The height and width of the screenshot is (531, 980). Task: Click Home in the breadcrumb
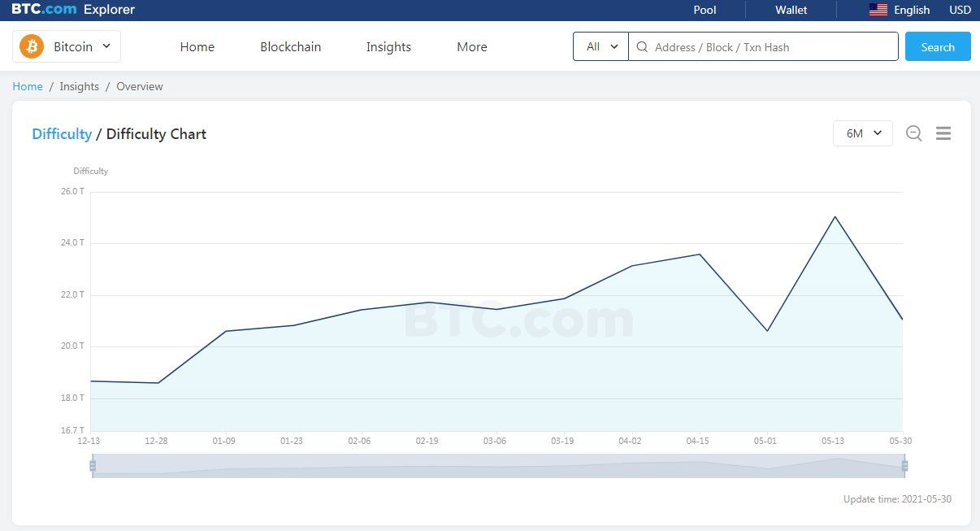[x=28, y=86]
